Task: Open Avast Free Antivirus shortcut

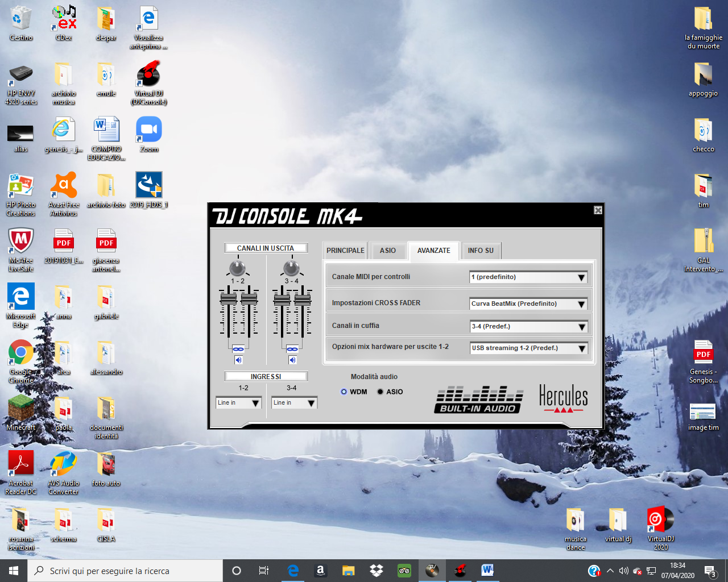Action: coord(64,194)
